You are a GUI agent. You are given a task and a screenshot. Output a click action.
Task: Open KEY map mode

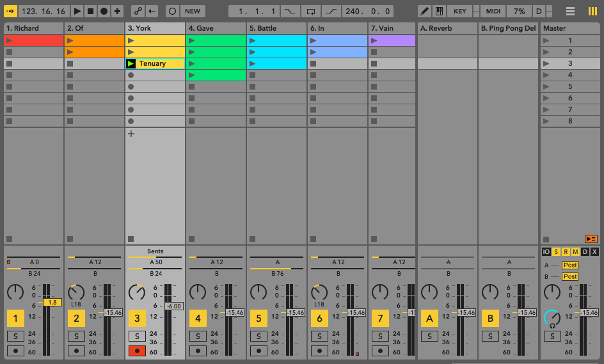coord(460,11)
